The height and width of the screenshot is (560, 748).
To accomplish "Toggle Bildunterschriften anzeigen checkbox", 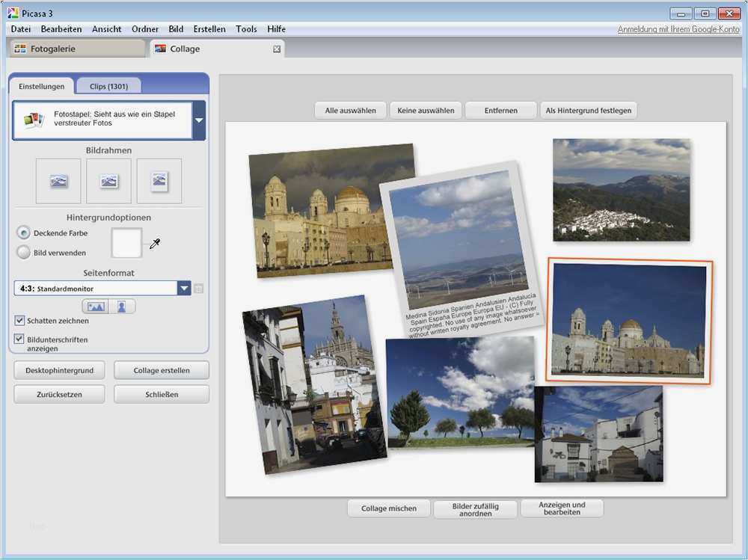I will [x=19, y=339].
